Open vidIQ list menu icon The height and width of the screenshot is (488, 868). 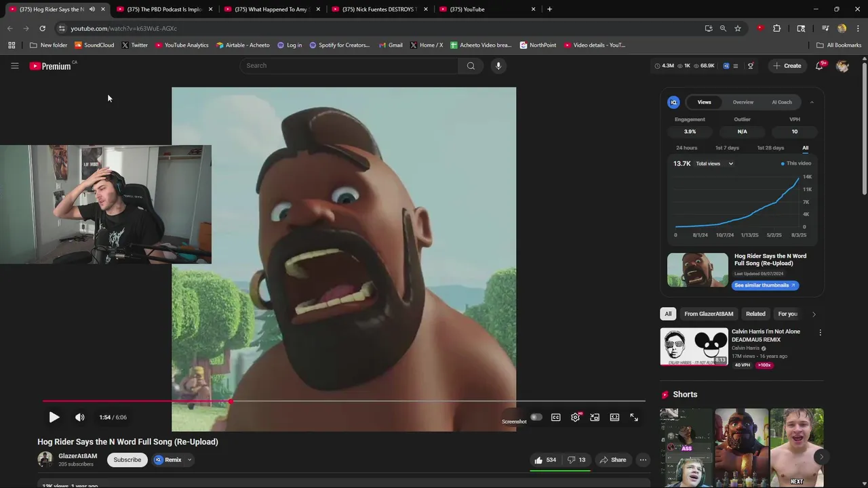coord(736,66)
